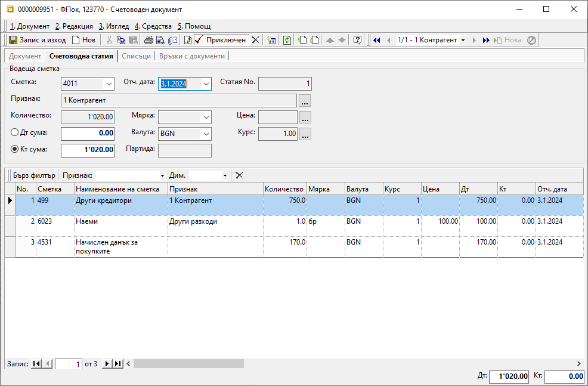Expand the Валута BGN dropdown
The image size is (588, 386).
point(206,134)
